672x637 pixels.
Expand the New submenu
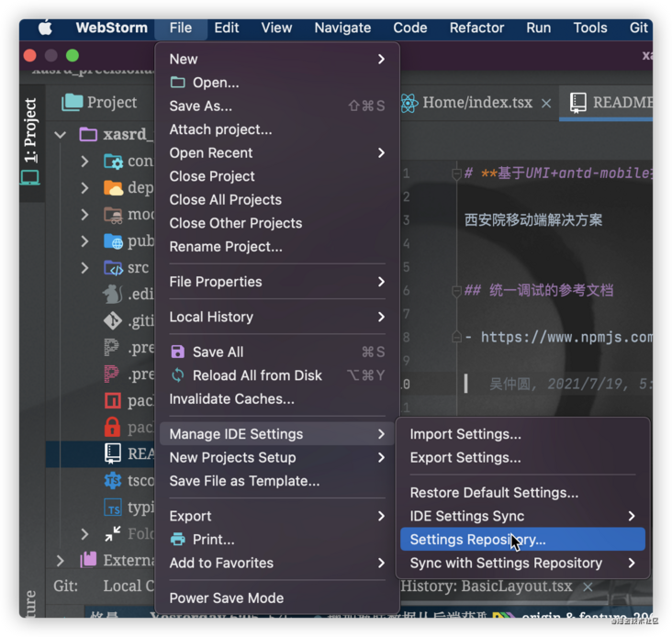coord(277,59)
